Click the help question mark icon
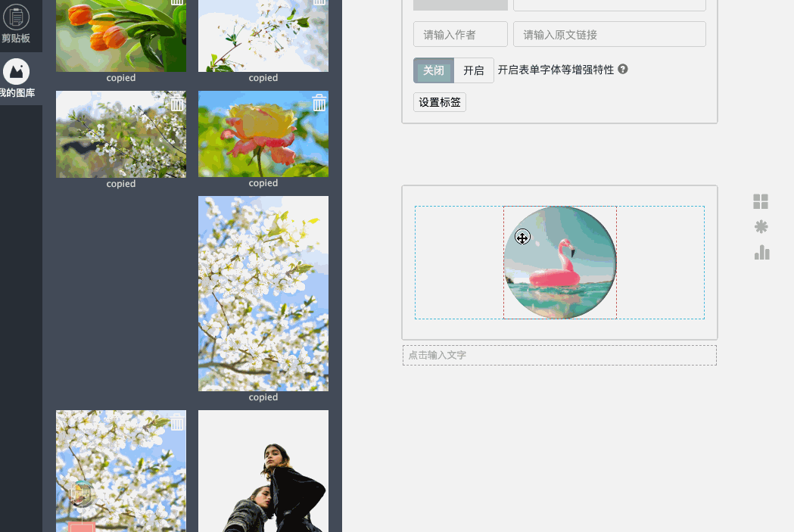The width and height of the screenshot is (794, 532). 623,70
